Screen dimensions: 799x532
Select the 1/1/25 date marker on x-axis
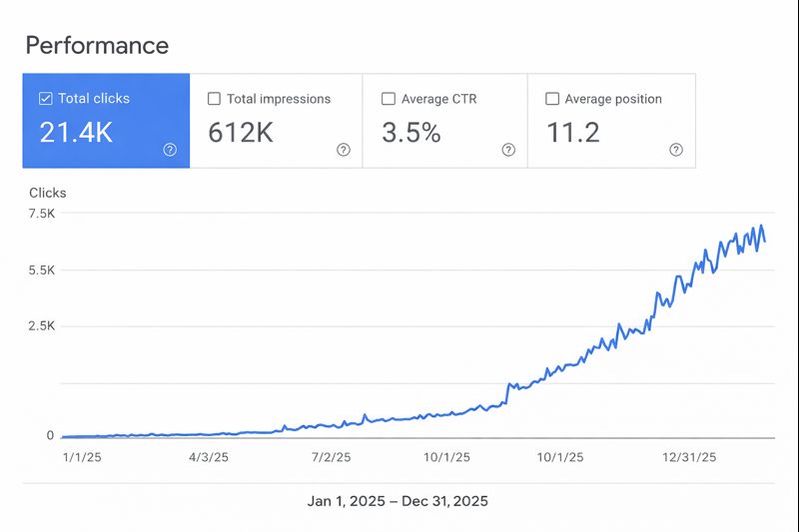(82, 457)
